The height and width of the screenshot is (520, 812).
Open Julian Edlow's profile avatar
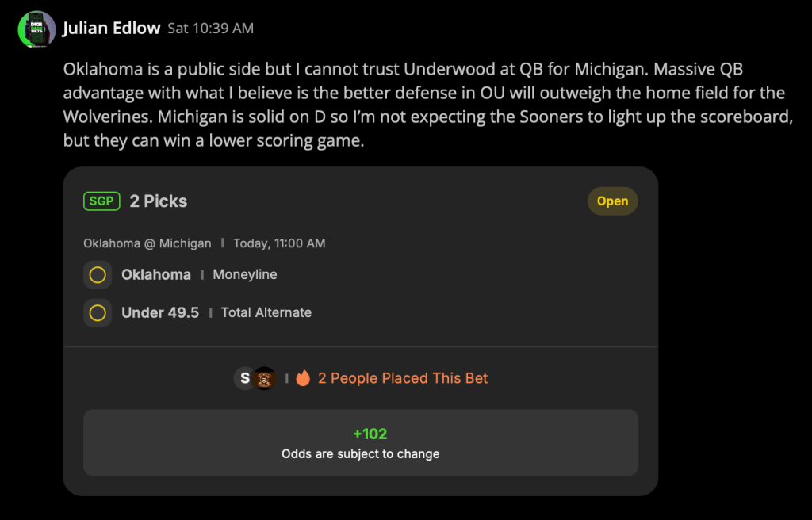pos(36,29)
